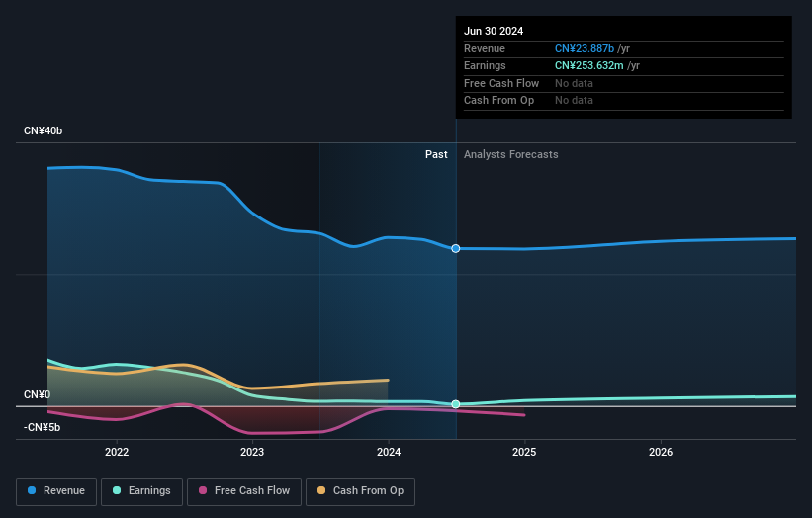
Task: Click the CN¥0 y-axis label
Action: pyautogui.click(x=38, y=394)
